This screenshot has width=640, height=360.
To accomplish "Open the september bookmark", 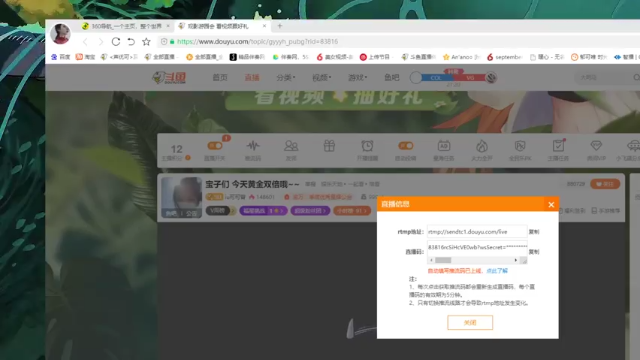I will tap(504, 57).
